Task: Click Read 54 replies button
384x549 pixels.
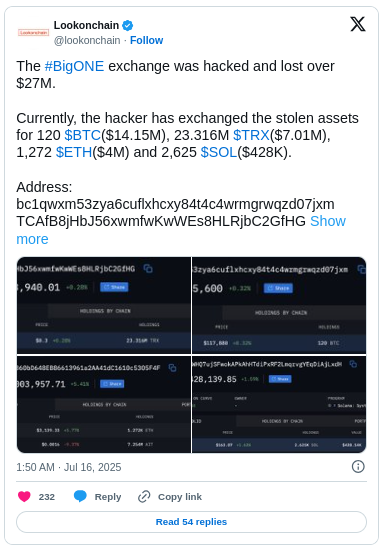Action: pyautogui.click(x=191, y=522)
